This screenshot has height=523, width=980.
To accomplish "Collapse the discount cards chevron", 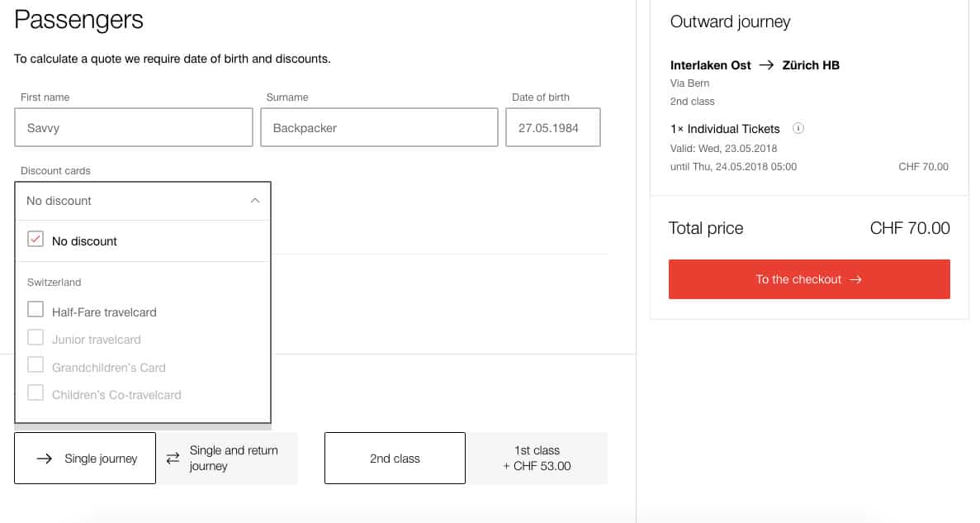I will click(254, 201).
